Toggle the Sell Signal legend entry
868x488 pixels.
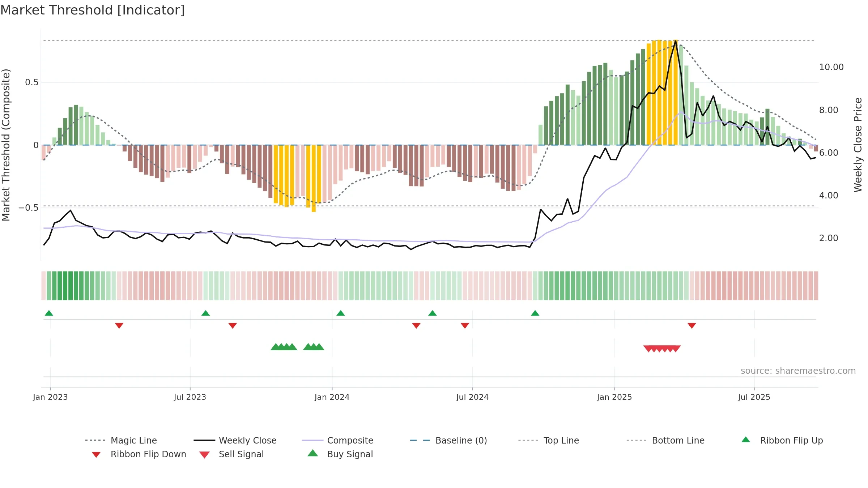(x=231, y=454)
